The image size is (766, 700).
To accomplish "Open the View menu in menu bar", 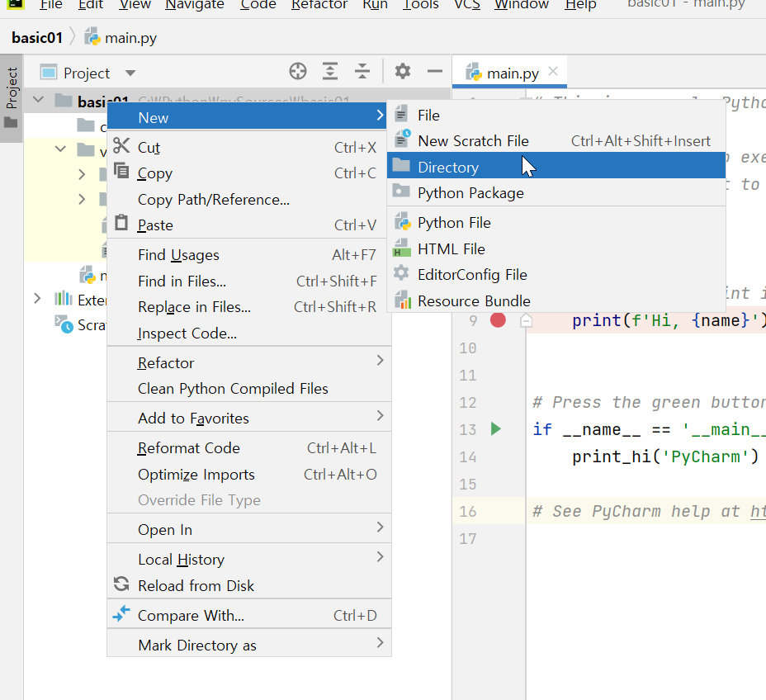I will pyautogui.click(x=135, y=5).
